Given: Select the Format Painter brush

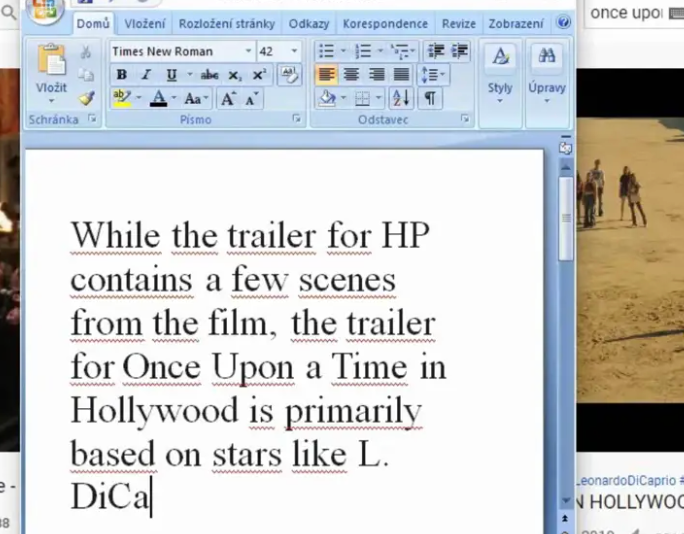Looking at the screenshot, I should (86, 98).
